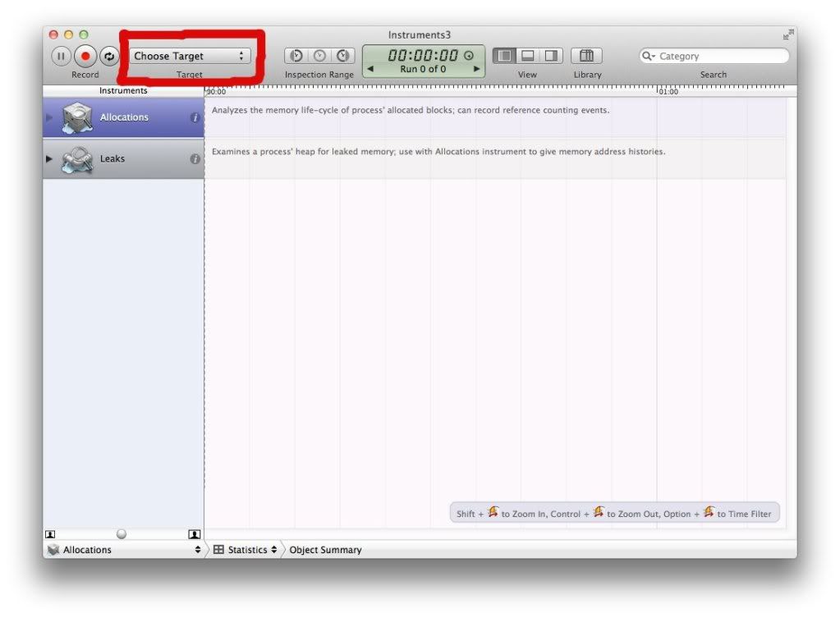Toggle the right extended detail pane view
Viewport: 840px width, 618px height.
coord(551,56)
